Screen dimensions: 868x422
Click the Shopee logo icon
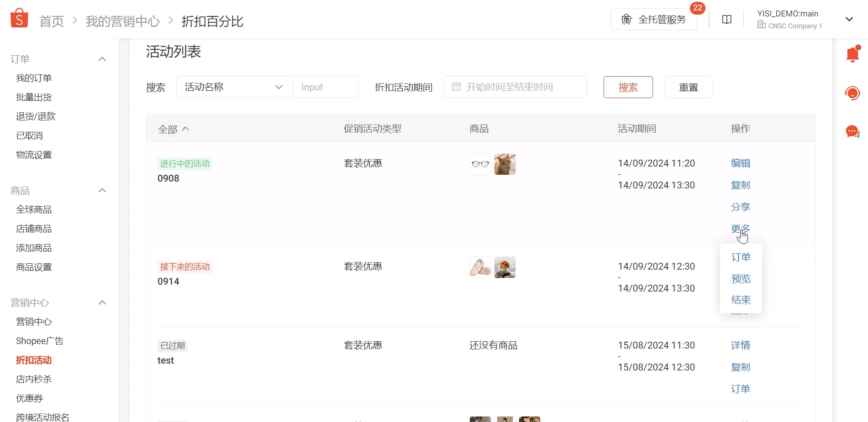point(19,18)
